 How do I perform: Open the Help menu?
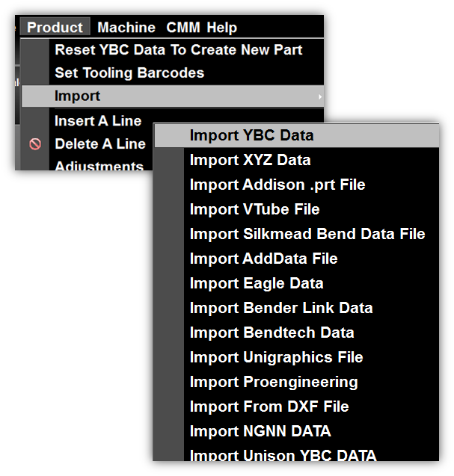pos(222,28)
